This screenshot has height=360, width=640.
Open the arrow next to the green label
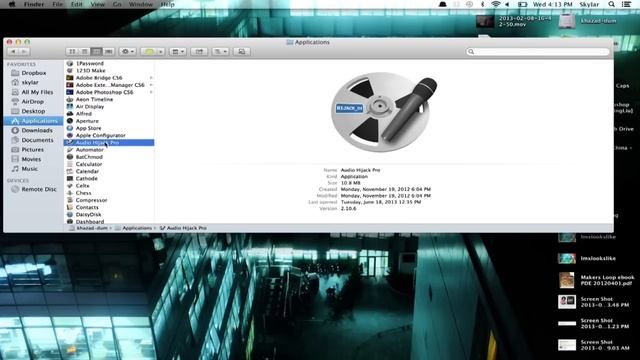(x=161, y=51)
